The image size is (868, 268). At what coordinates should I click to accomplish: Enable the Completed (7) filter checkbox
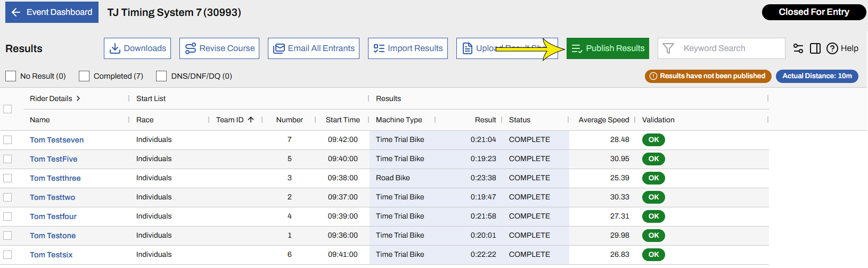click(x=84, y=76)
